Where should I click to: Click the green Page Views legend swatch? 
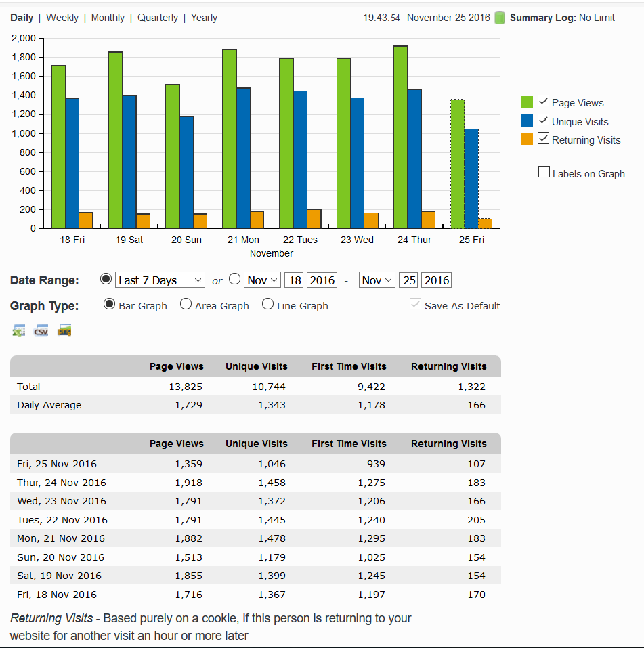coord(527,102)
